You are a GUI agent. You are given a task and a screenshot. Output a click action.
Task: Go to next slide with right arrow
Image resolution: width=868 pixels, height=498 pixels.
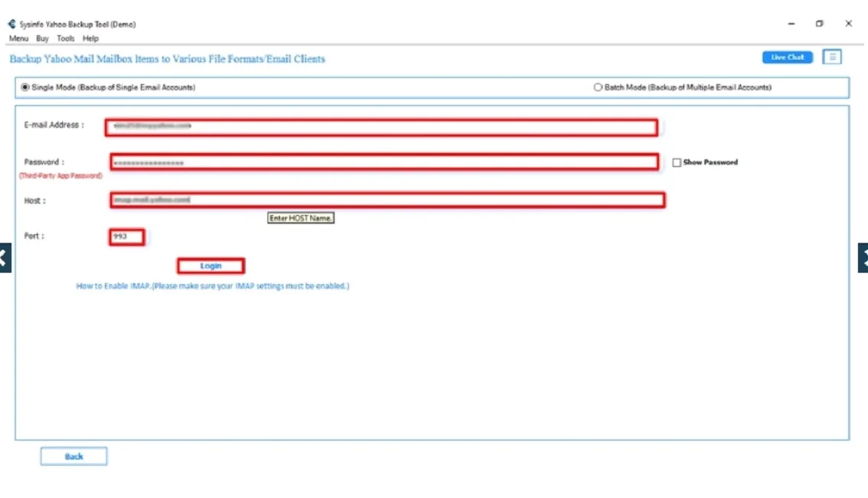[863, 258]
